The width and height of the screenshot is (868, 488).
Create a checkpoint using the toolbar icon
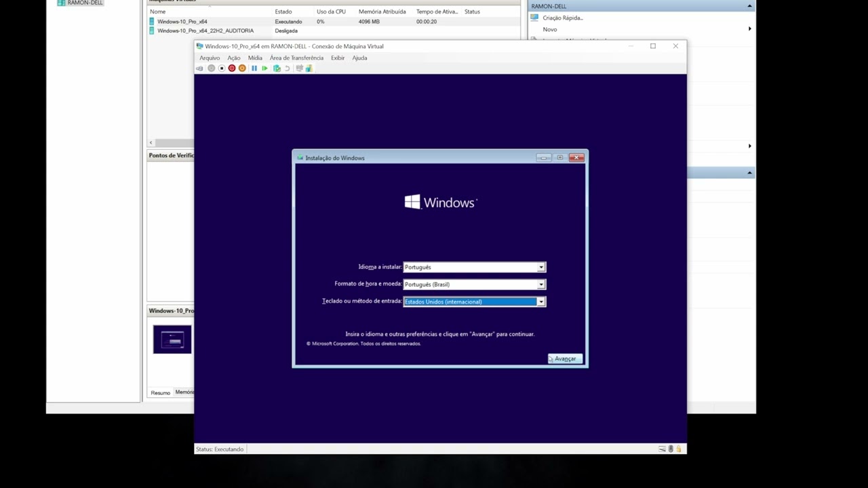277,68
